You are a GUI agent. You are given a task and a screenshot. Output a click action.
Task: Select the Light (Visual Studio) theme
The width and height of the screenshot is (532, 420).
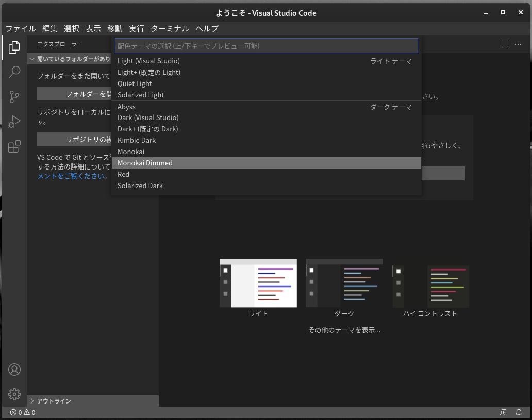[267, 61]
